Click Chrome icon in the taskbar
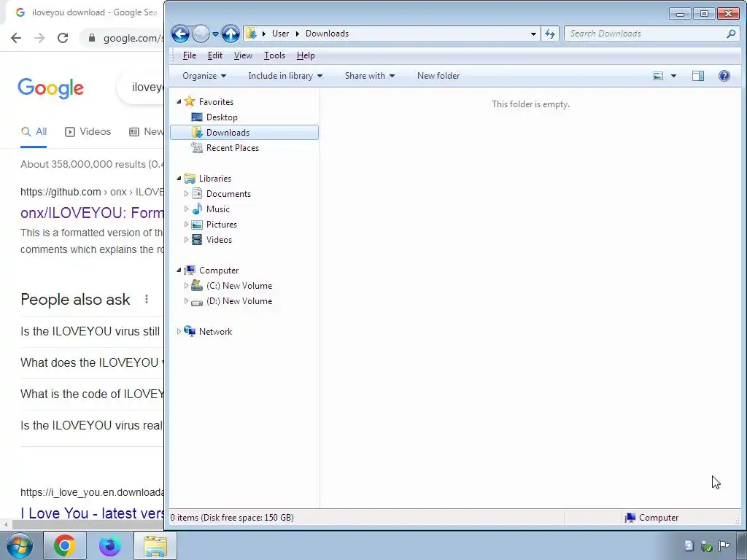Image resolution: width=747 pixels, height=560 pixels. (x=64, y=545)
